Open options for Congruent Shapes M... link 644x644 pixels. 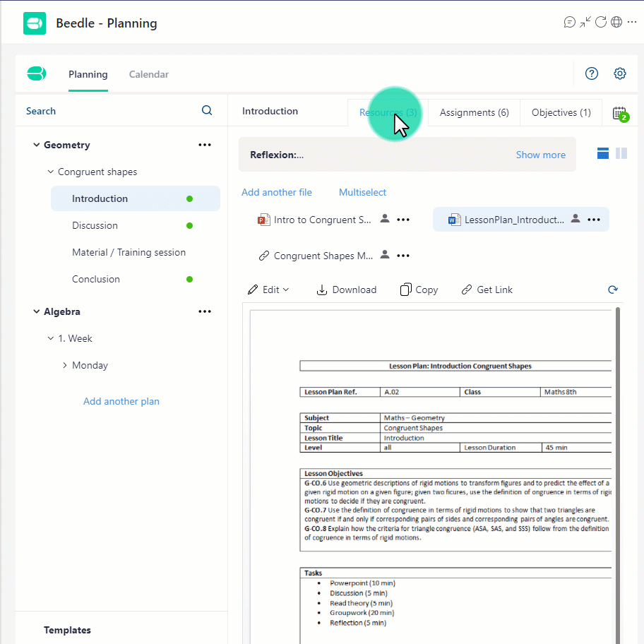[x=403, y=256]
